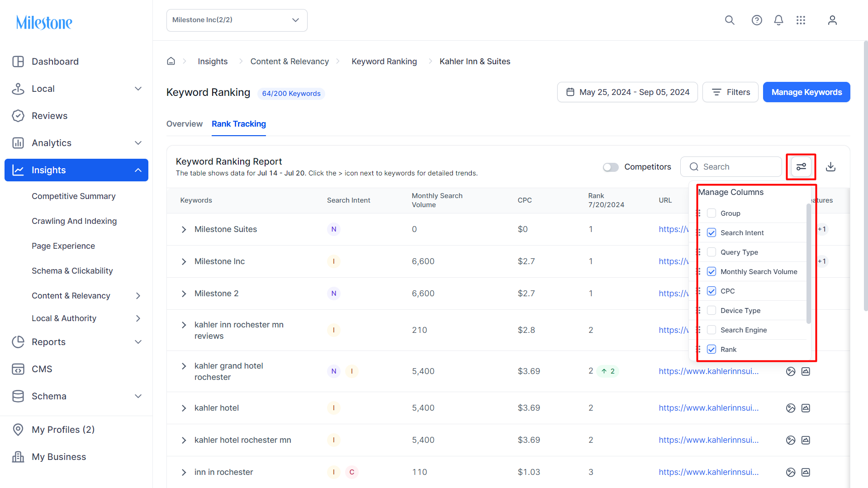Go to Keyword Ranking breadcrumb link
This screenshot has width=868, height=488.
pyautogui.click(x=384, y=62)
